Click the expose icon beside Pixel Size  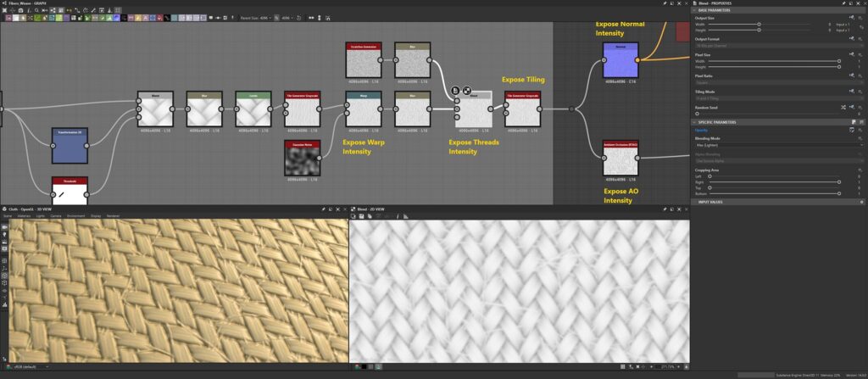pyautogui.click(x=851, y=54)
